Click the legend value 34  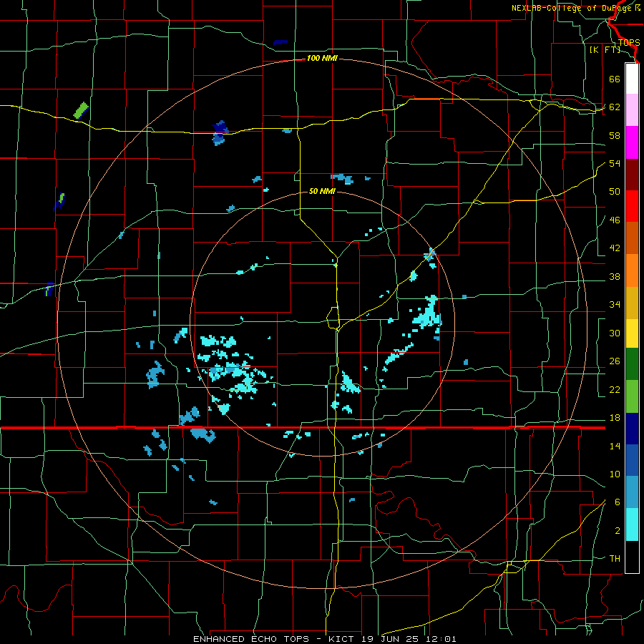click(615, 305)
